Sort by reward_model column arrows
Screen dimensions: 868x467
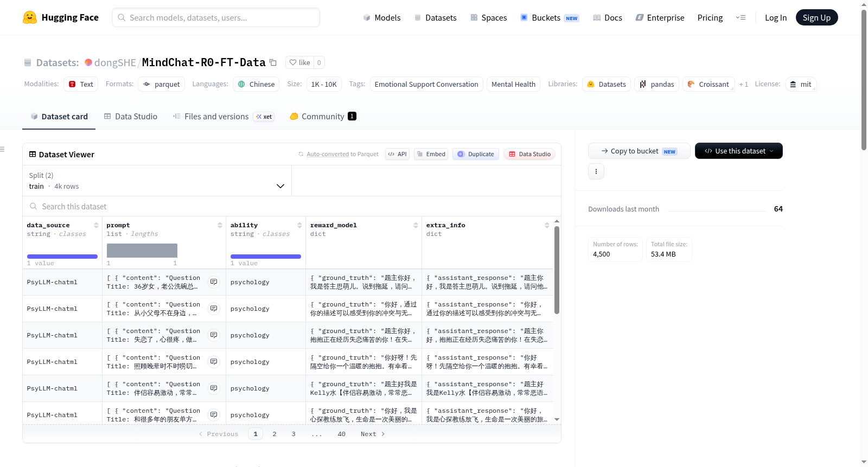point(416,225)
